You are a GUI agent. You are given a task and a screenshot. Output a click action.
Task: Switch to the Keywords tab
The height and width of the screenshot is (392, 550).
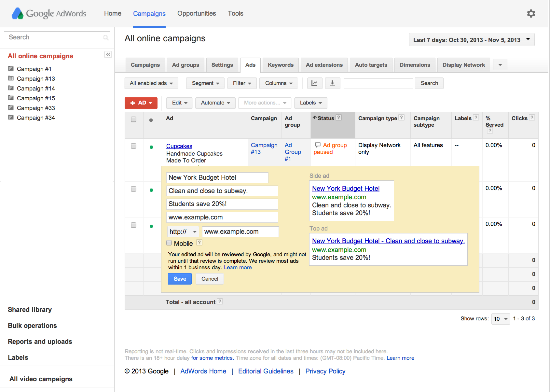click(281, 65)
